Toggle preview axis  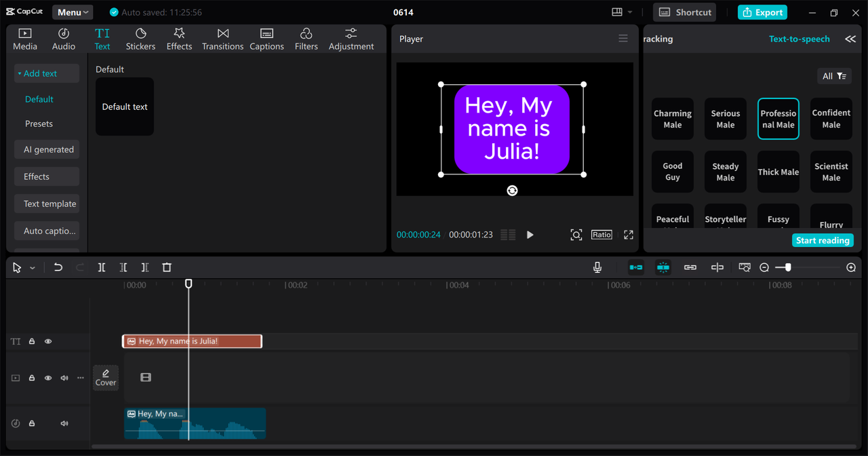pos(717,267)
